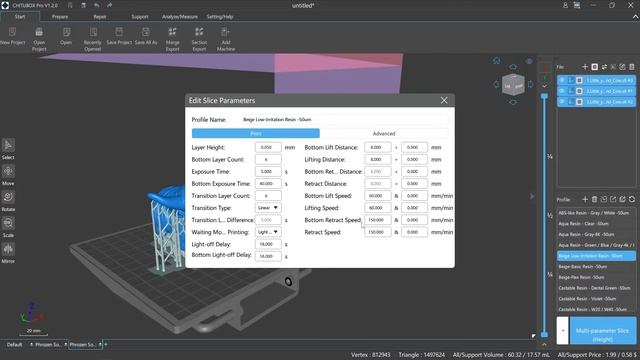
Task: Delete file with File panel trash icon
Action: [x=632, y=67]
